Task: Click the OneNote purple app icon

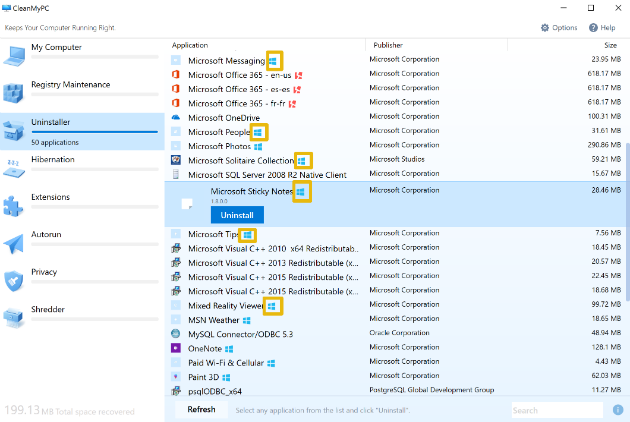Action: (x=176, y=348)
